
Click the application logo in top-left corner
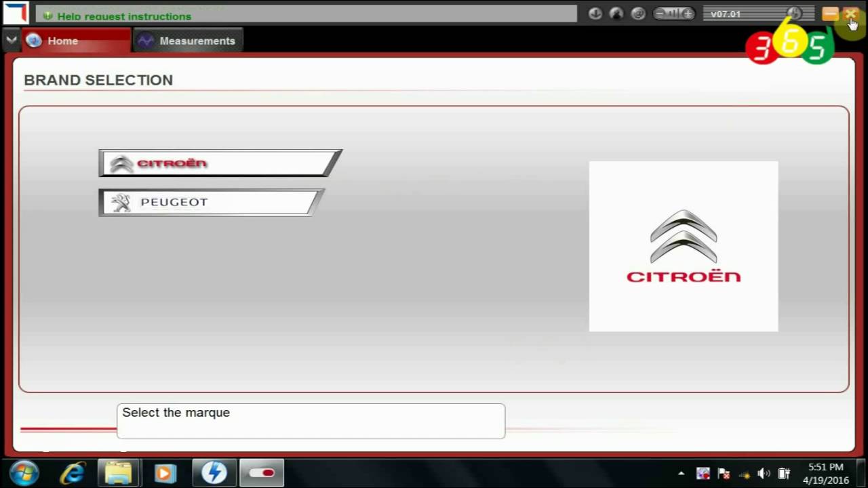pyautogui.click(x=16, y=13)
